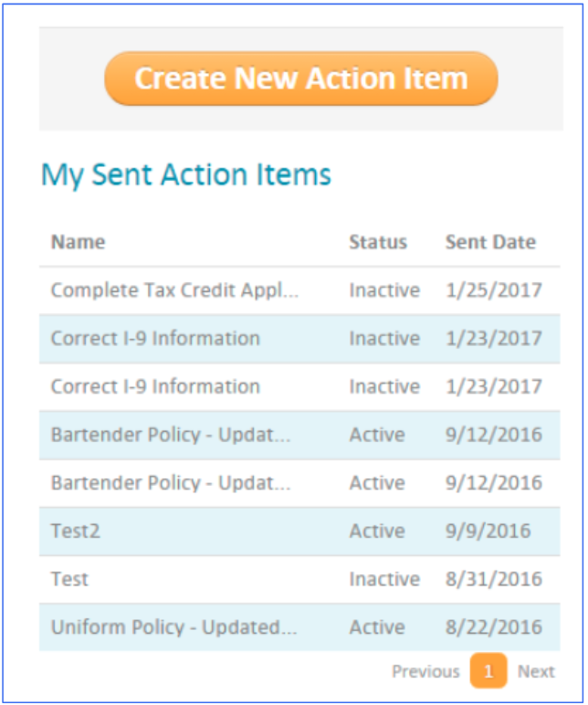This screenshot has width=588, height=705.
Task: Sort the table by Name column header
Action: [x=78, y=242]
